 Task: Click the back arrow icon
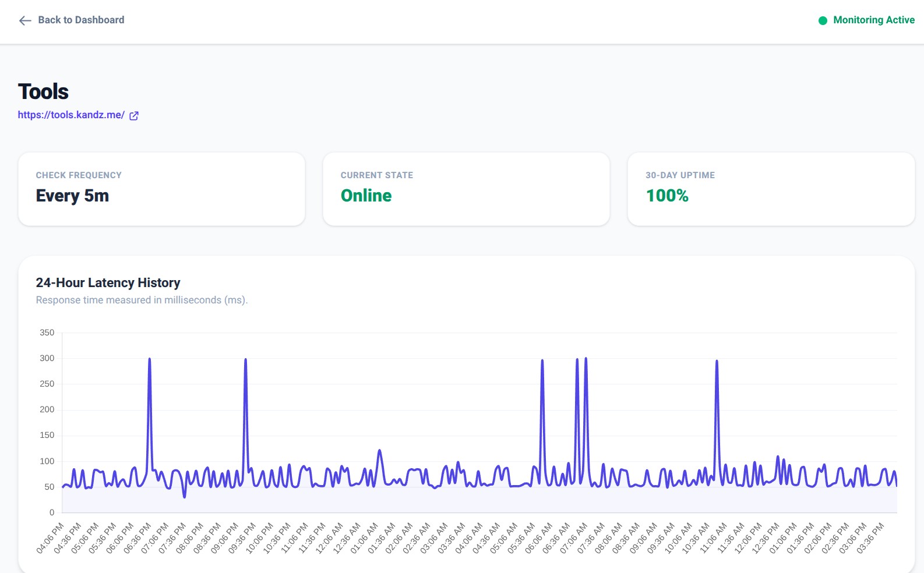tap(25, 20)
